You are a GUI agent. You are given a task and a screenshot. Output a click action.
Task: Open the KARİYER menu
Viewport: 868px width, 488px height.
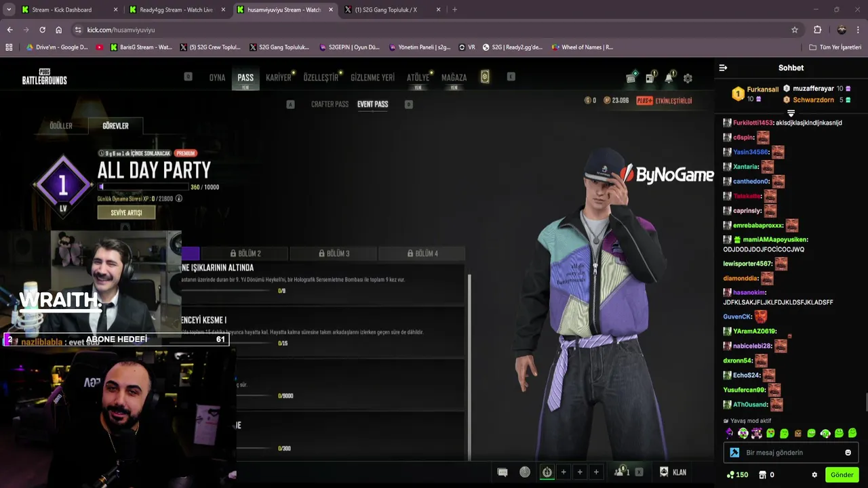click(x=278, y=77)
